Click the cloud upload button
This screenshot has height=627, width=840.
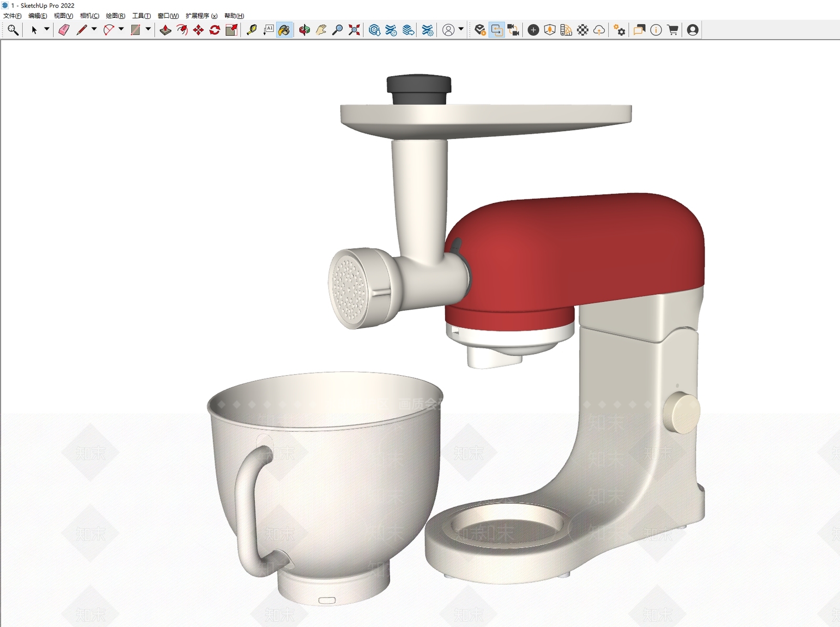click(x=599, y=30)
